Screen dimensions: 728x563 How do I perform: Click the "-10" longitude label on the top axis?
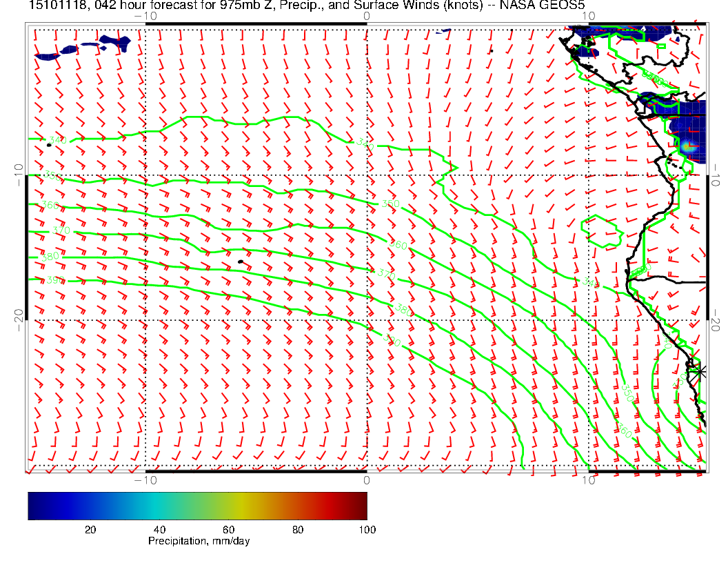[x=145, y=16]
